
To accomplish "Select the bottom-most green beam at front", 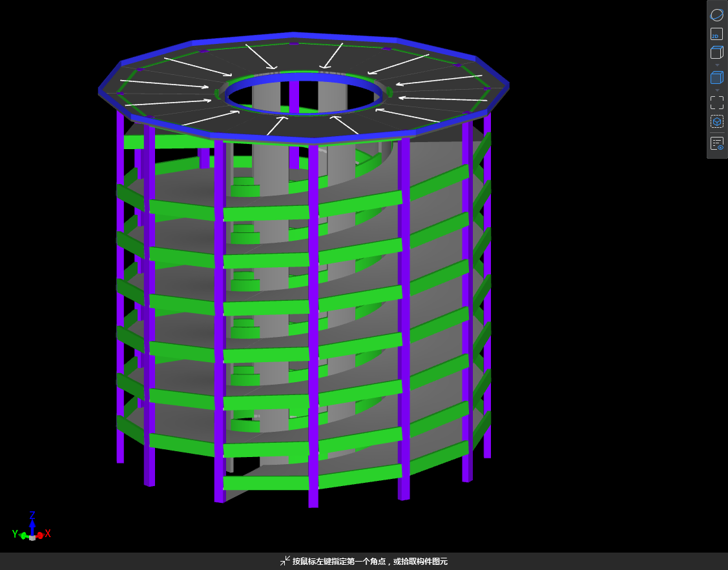I will (x=266, y=483).
